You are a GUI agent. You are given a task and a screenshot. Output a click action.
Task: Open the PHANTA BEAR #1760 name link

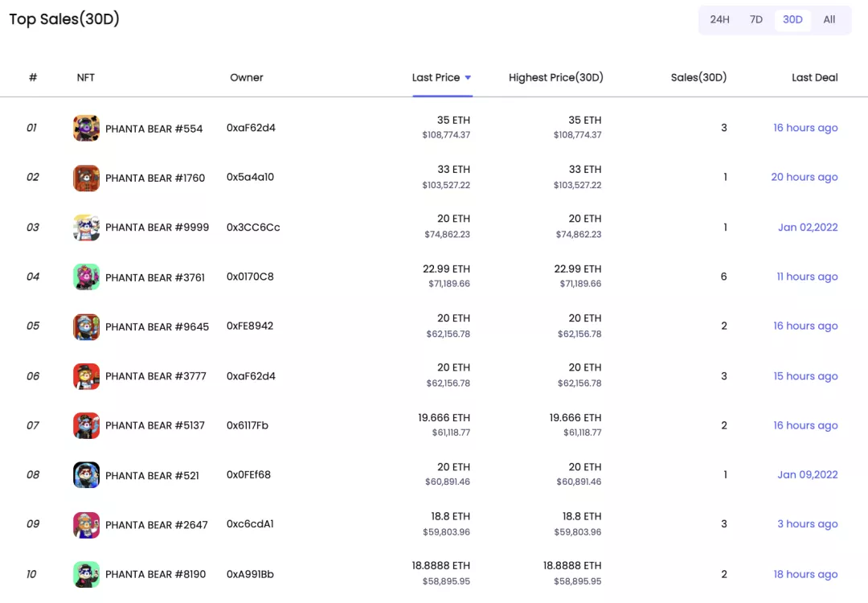click(x=155, y=178)
